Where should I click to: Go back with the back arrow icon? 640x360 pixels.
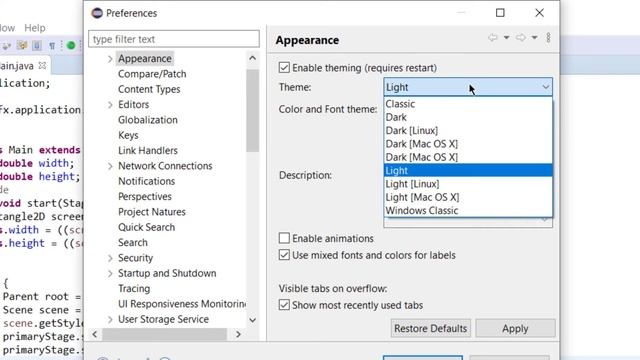pos(493,38)
